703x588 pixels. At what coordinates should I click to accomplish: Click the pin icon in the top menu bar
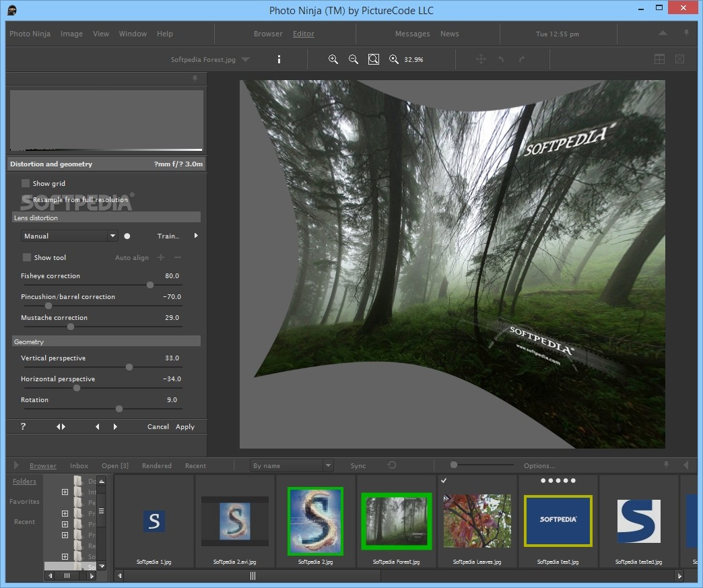[686, 33]
